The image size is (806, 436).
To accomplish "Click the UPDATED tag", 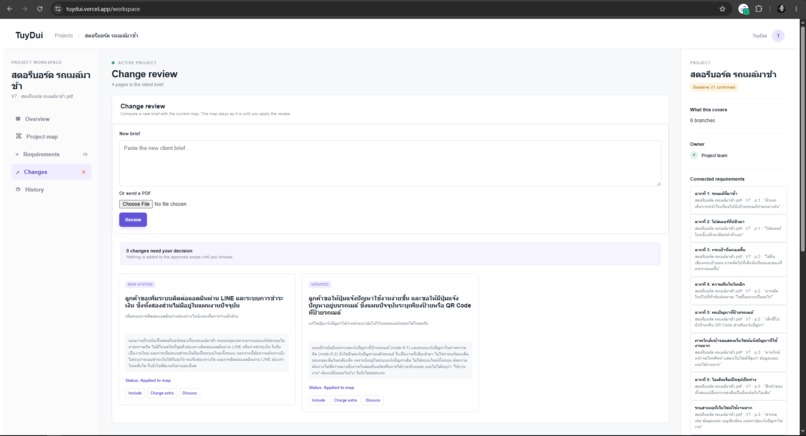I will point(319,284).
